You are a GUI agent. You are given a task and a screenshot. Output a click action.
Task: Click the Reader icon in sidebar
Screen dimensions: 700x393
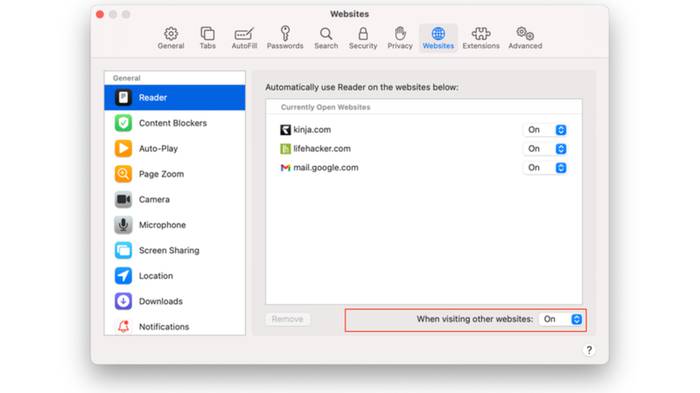pos(123,97)
